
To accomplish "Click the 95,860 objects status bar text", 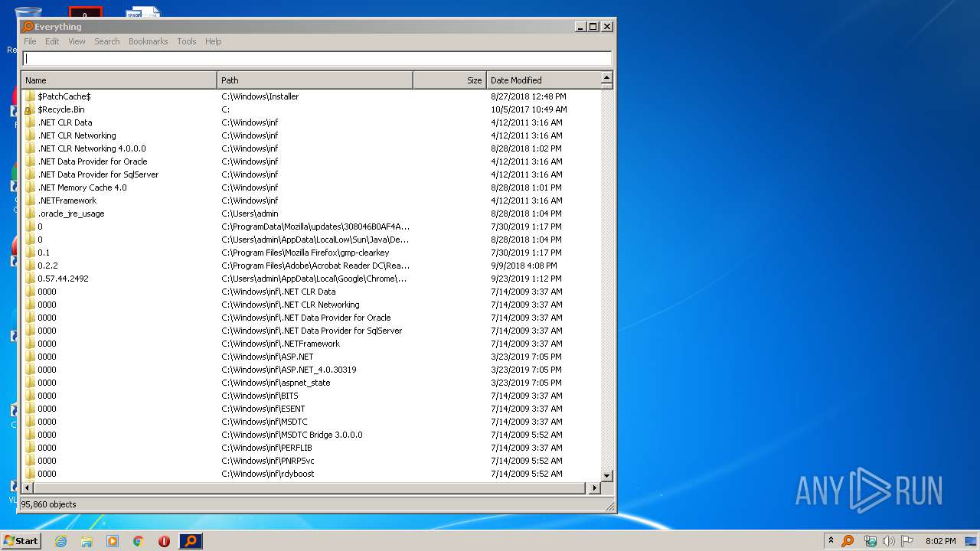I will click(x=48, y=504).
